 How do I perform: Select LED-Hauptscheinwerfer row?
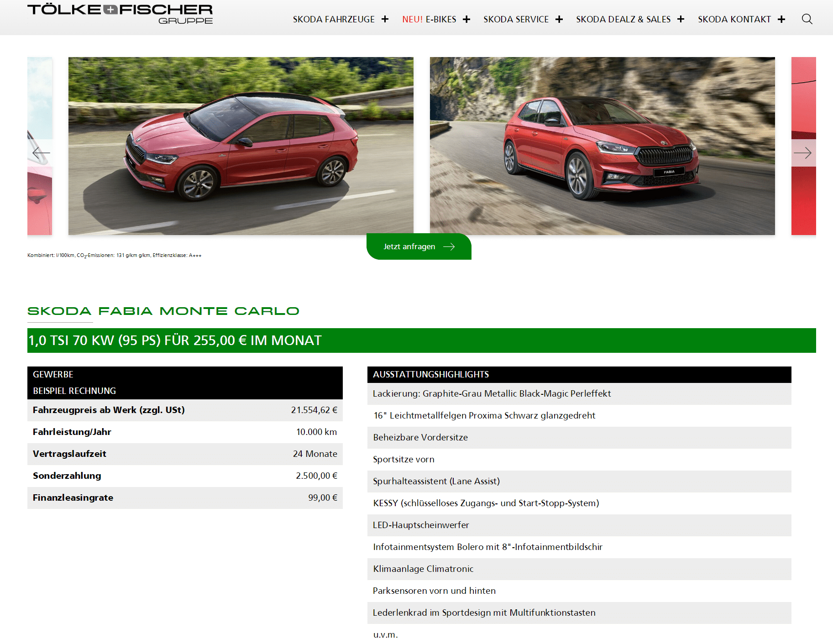point(579,525)
